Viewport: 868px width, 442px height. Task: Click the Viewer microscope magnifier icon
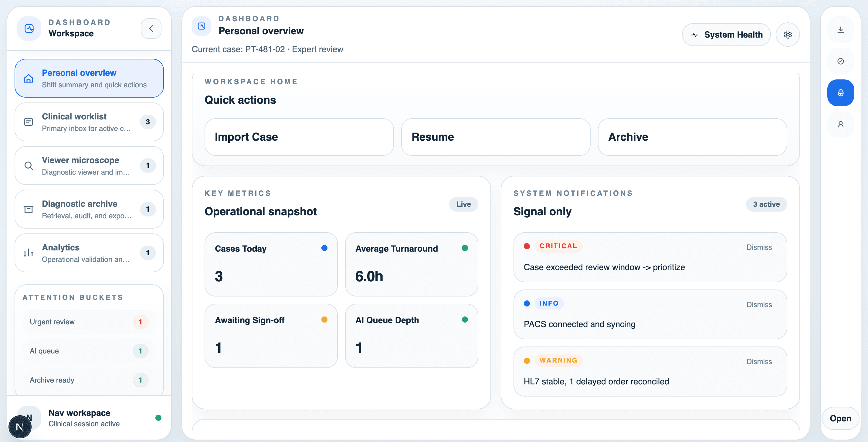[x=29, y=166]
